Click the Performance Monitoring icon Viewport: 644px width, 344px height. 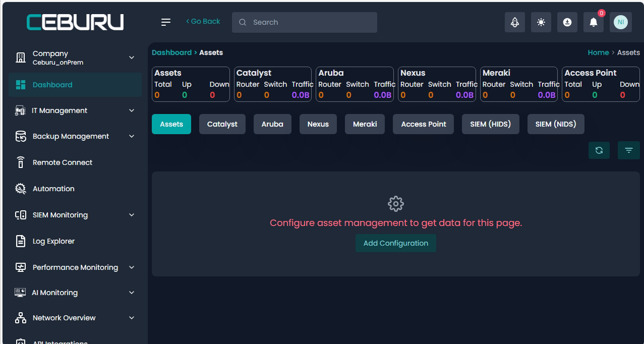point(21,267)
